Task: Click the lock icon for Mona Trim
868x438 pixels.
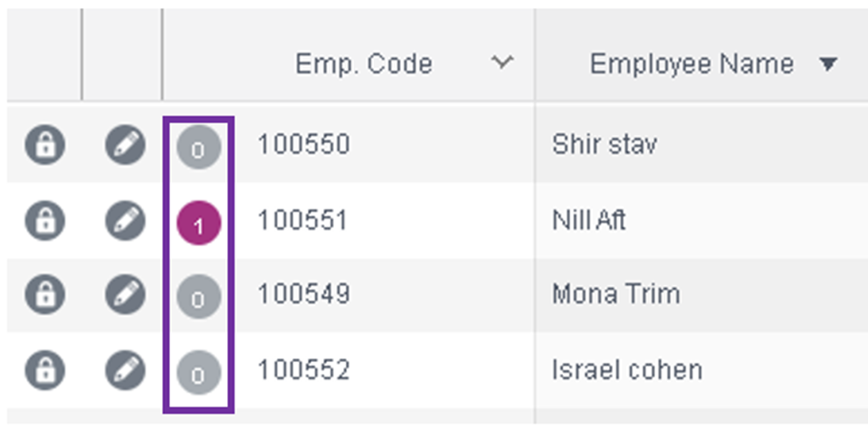Action: pos(45,294)
